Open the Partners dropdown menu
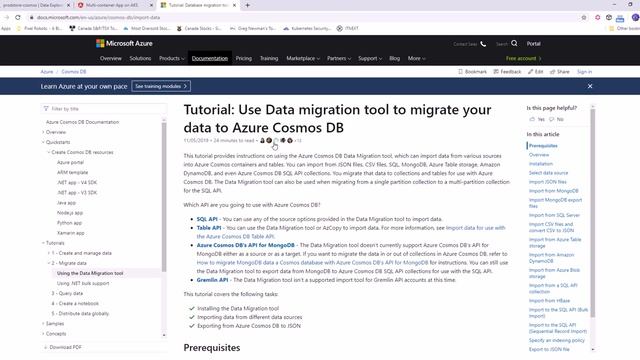640x360 pixels. (339, 58)
